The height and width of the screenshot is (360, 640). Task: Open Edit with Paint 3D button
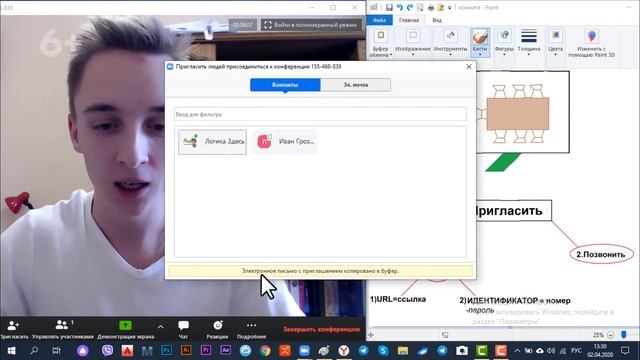591,43
